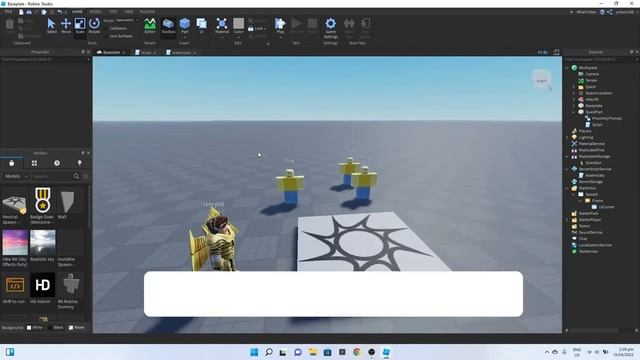Open File Explorer from taskbar
Image resolution: width=640 pixels, height=360 pixels.
tap(313, 352)
